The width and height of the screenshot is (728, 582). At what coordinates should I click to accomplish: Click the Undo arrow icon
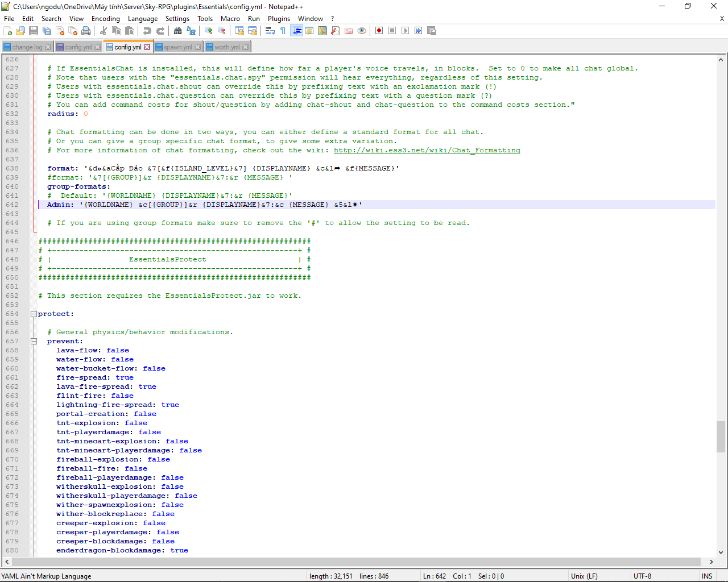coord(147,31)
